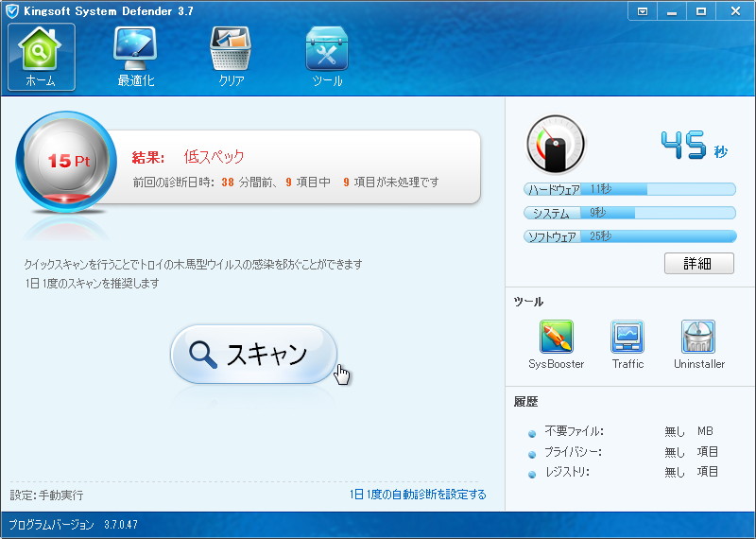
Task: Click the 45 秒 boot time value
Action: (694, 146)
